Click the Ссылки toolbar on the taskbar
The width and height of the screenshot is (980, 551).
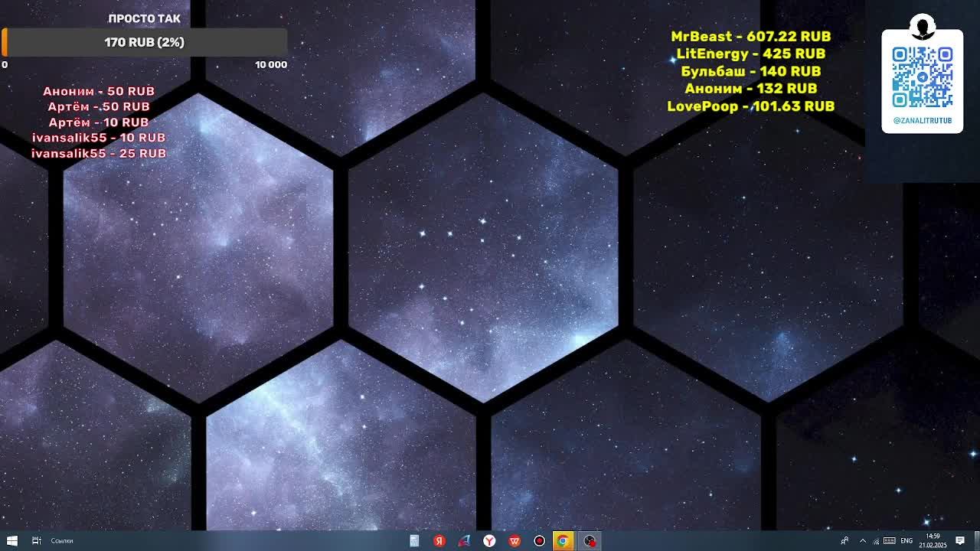coord(62,541)
